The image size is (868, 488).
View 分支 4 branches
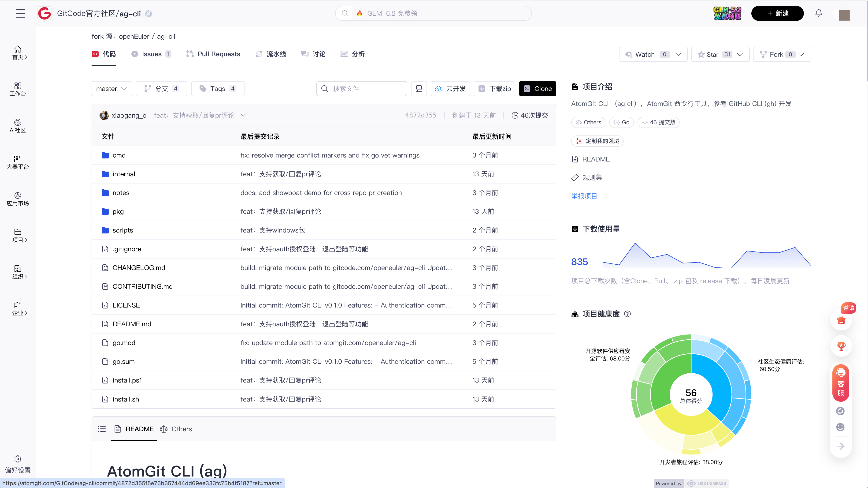point(161,89)
